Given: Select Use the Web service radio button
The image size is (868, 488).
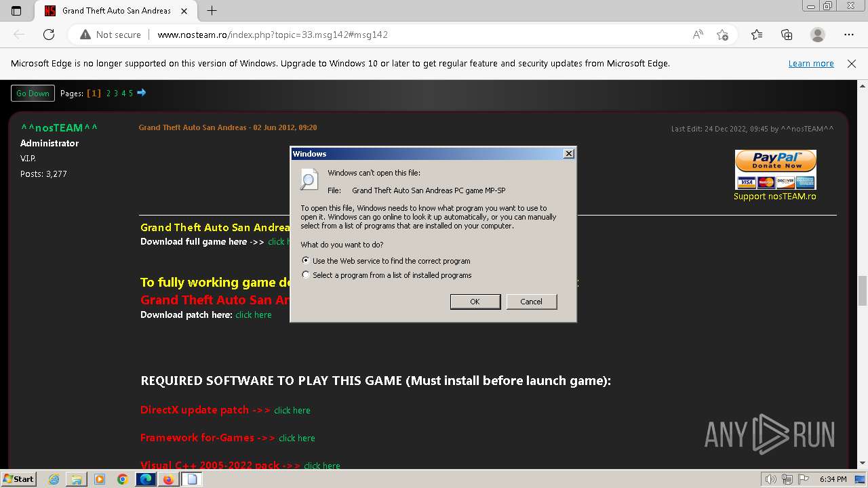Looking at the screenshot, I should [306, 260].
